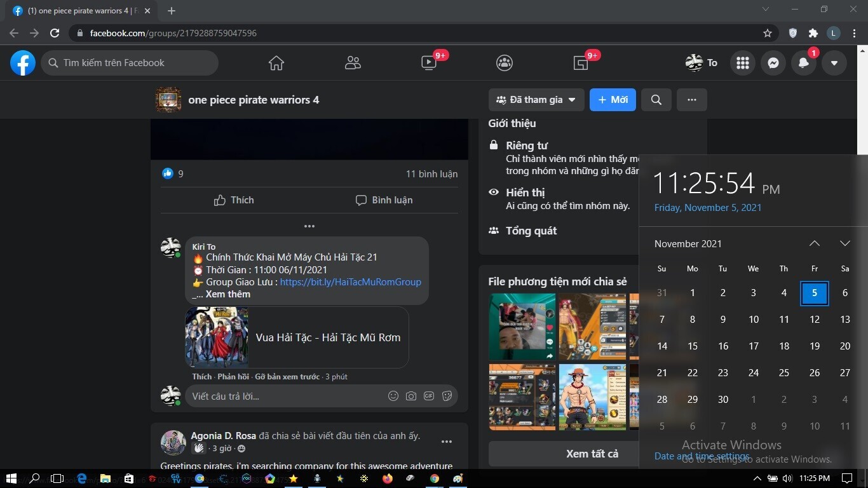
Task: Open the Gaming icon with 9+ badge
Action: click(x=581, y=63)
